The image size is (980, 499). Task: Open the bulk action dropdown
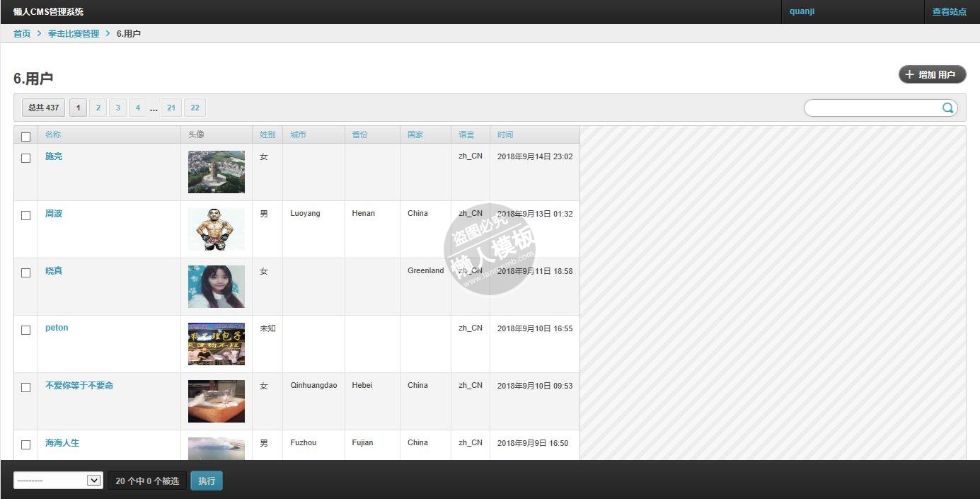(58, 481)
